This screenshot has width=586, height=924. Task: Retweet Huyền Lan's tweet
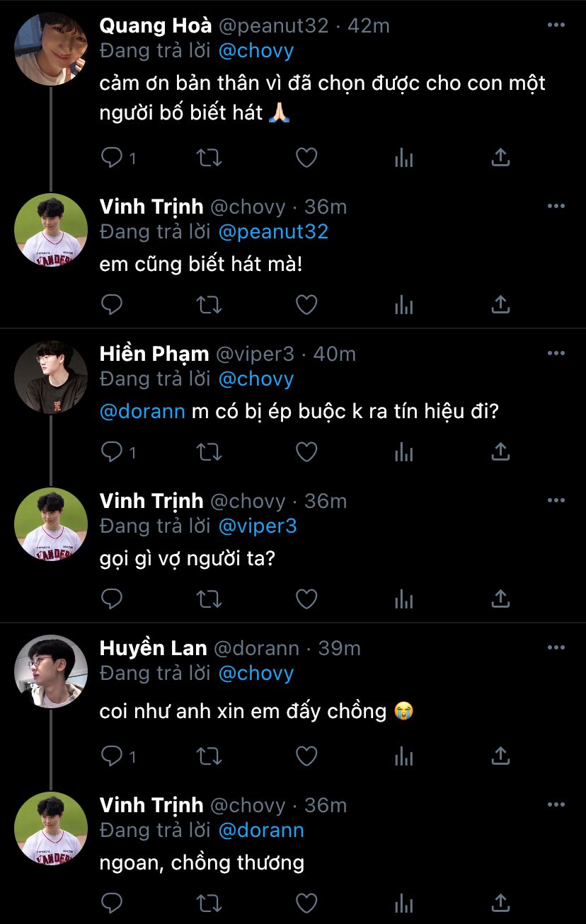[209, 756]
